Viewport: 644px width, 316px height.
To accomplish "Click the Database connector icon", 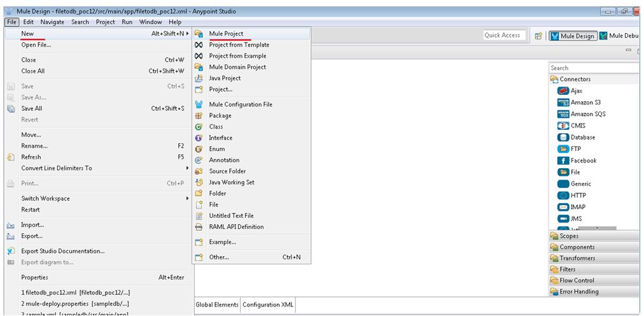I will pyautogui.click(x=563, y=137).
